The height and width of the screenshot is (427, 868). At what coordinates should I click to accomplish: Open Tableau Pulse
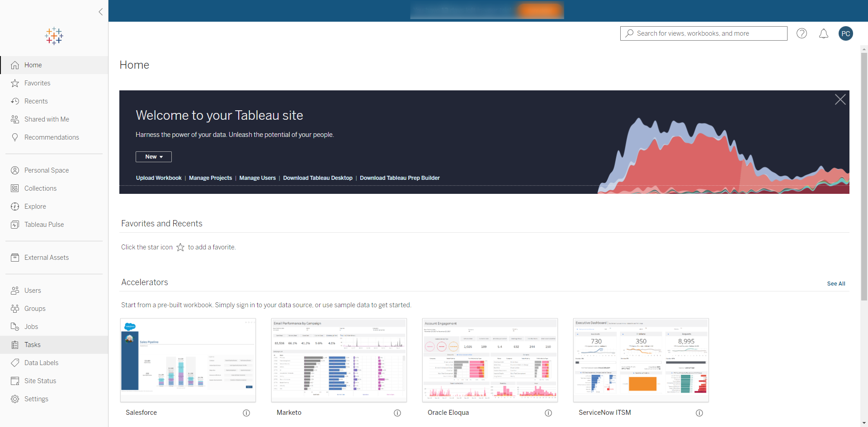pos(54,225)
